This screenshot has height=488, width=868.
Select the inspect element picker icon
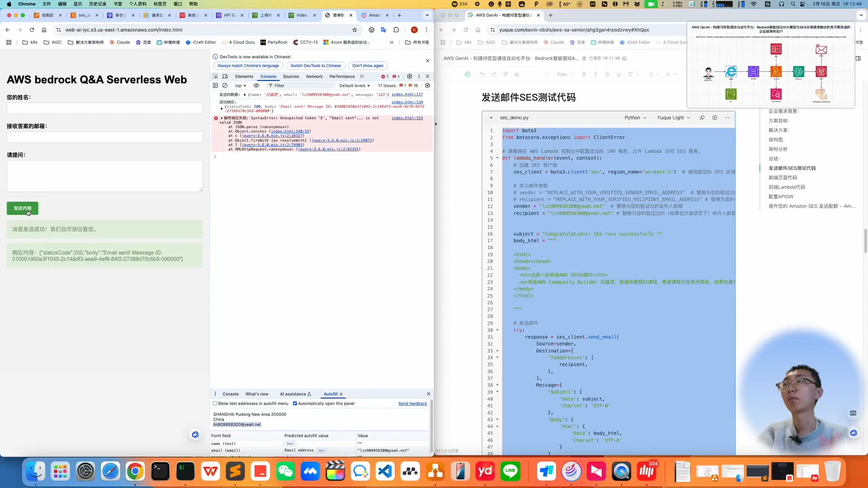click(x=215, y=76)
